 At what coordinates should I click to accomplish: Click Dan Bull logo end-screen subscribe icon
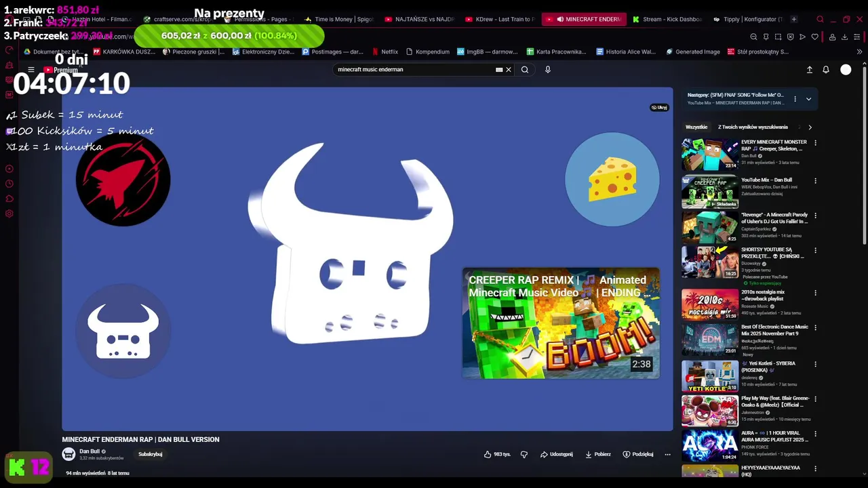[123, 331]
